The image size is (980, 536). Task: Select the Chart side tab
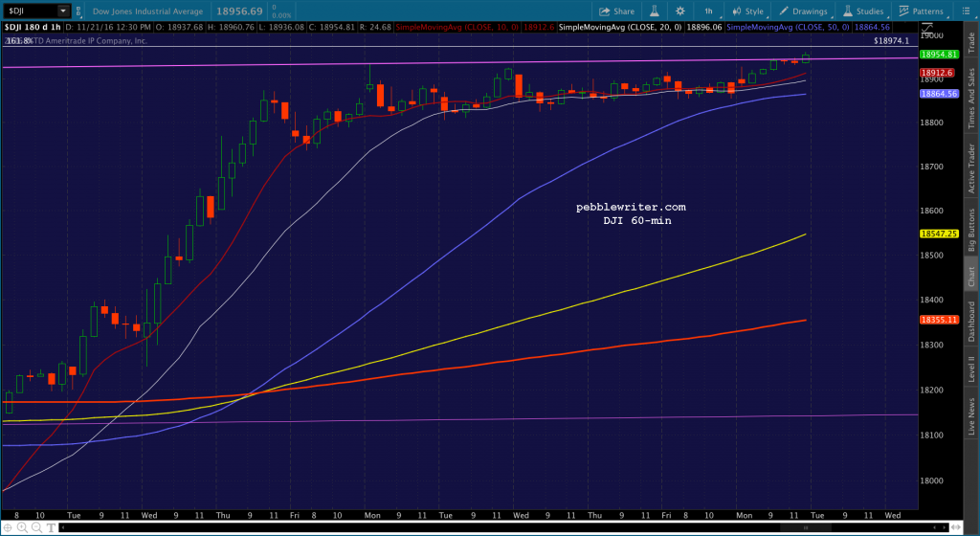(x=971, y=277)
